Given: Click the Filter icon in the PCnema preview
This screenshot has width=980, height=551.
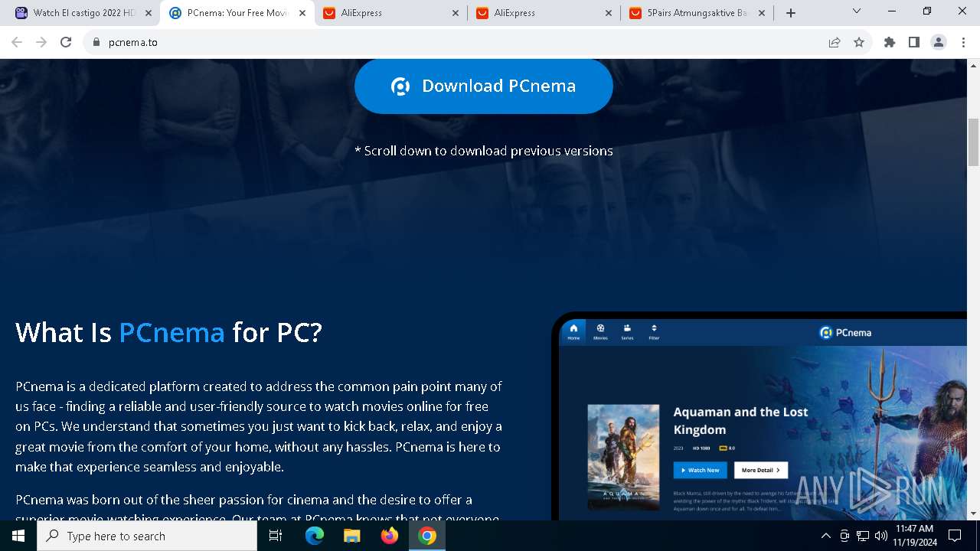Looking at the screenshot, I should [654, 331].
